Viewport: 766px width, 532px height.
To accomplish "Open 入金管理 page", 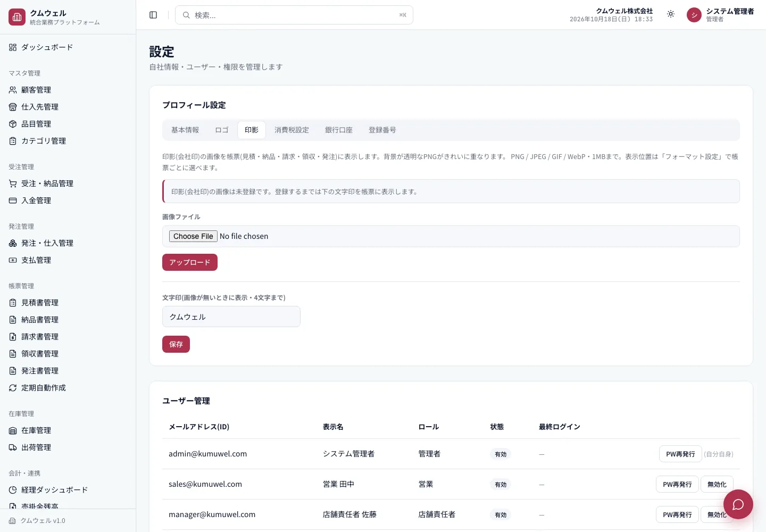I will point(68,201).
